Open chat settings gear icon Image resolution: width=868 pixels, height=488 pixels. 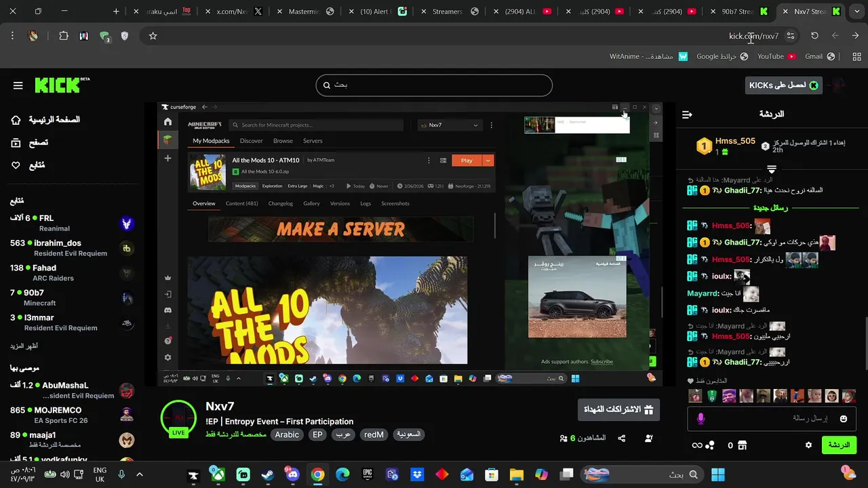pos(808,445)
